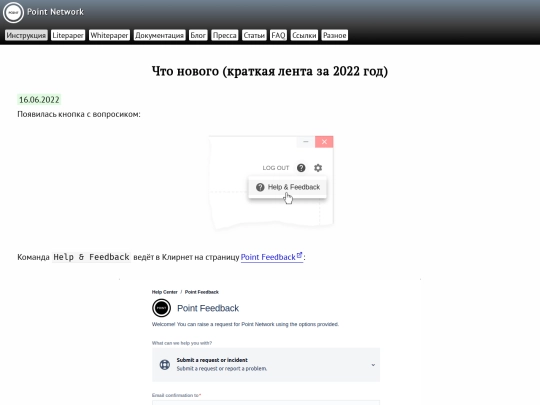Click the text Появилась кнопка с вопросиком

click(79, 114)
